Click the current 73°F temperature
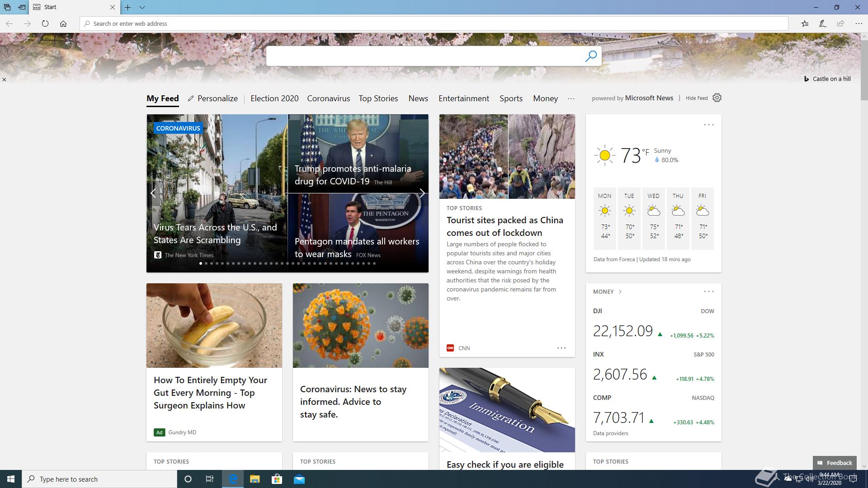 click(x=635, y=155)
